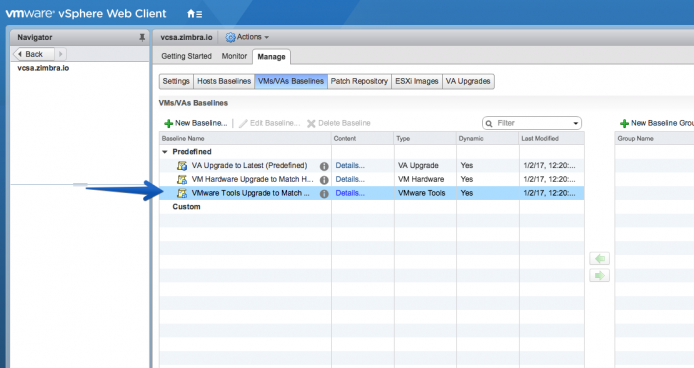Select the Custom group row

coord(372,207)
